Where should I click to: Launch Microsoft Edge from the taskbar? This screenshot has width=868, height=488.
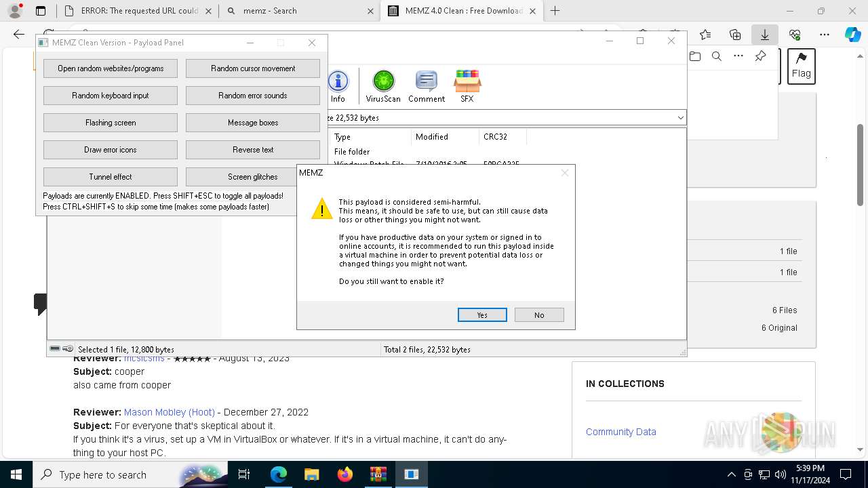tap(279, 474)
